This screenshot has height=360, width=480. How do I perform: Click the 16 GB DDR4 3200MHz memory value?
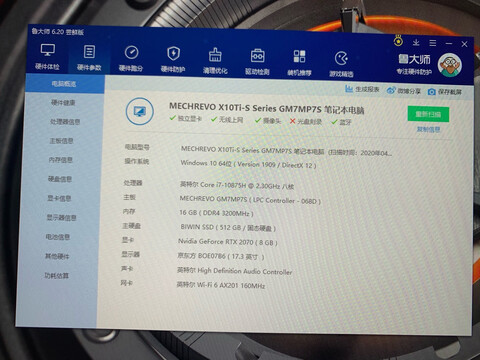216,213
